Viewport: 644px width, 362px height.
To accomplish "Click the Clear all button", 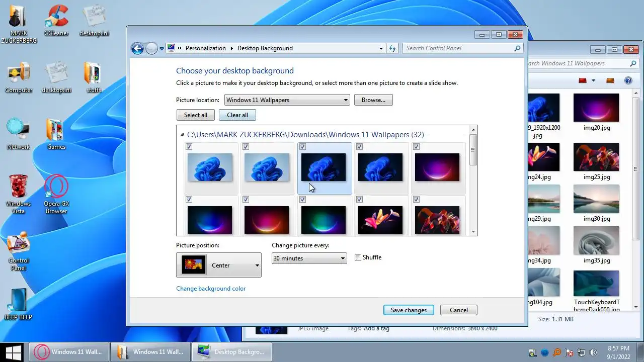I will tap(237, 115).
